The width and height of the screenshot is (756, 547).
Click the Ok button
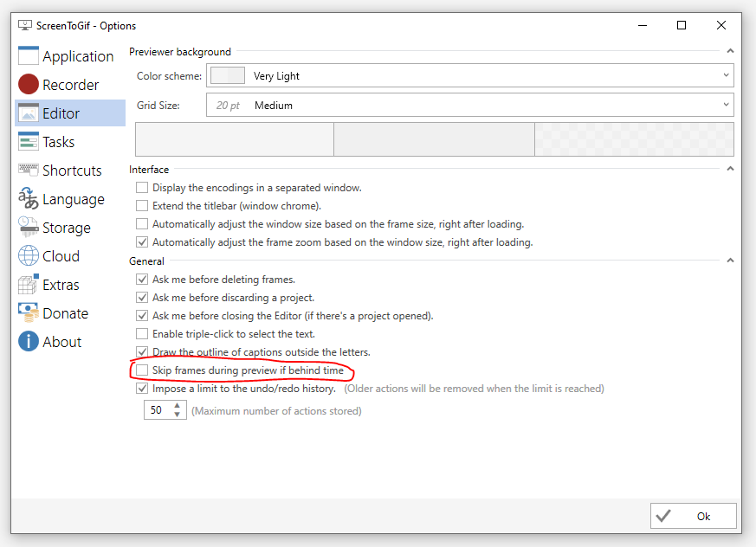(x=694, y=516)
